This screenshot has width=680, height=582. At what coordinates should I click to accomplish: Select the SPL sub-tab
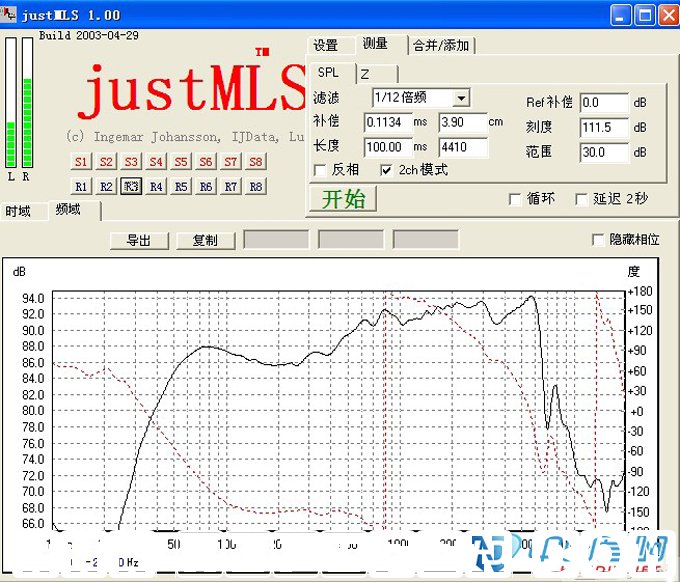click(x=328, y=72)
